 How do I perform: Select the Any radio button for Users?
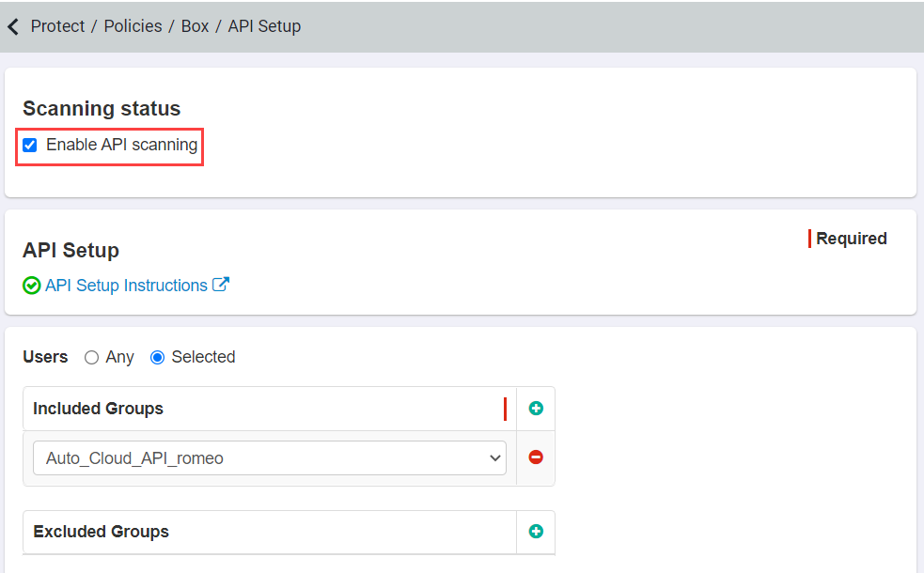pos(91,357)
